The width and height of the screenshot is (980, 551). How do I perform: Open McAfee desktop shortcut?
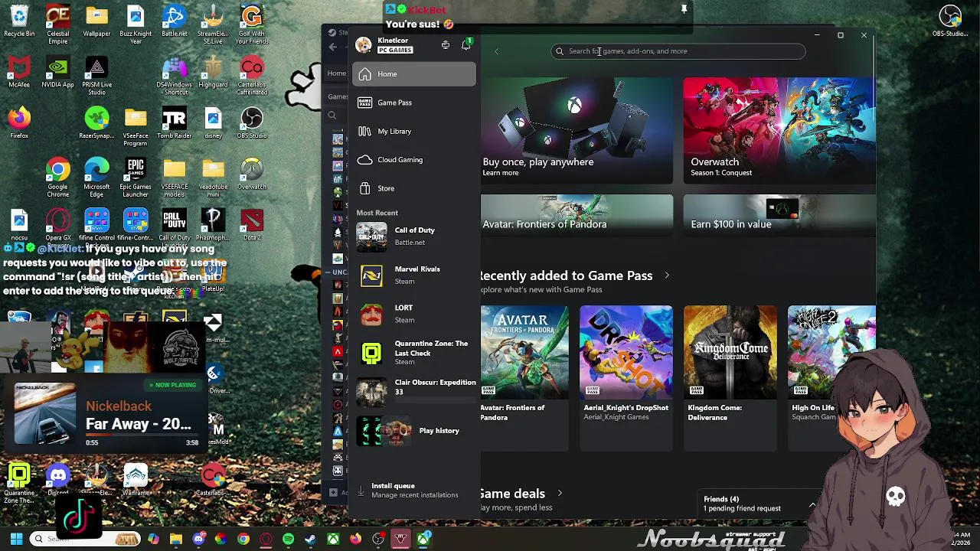pyautogui.click(x=19, y=72)
